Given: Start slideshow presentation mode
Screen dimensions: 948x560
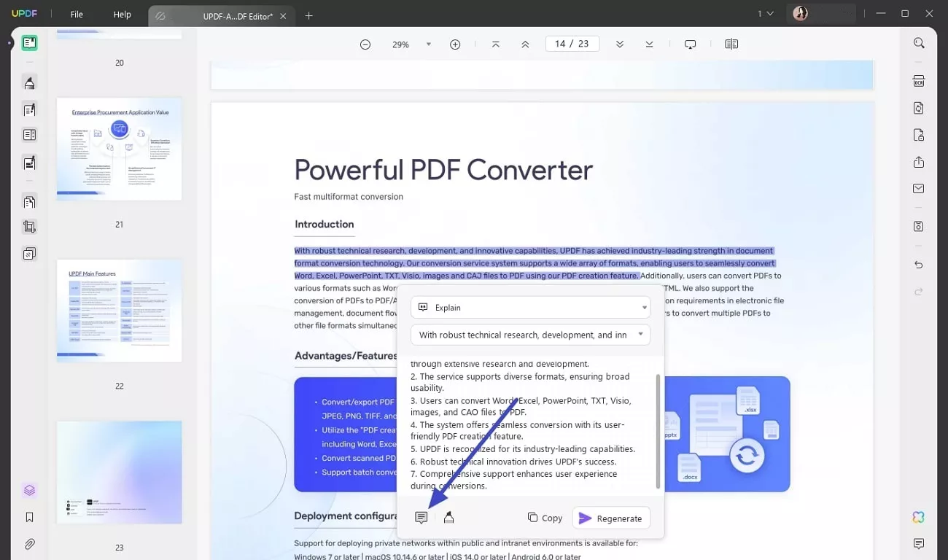Looking at the screenshot, I should pos(691,44).
